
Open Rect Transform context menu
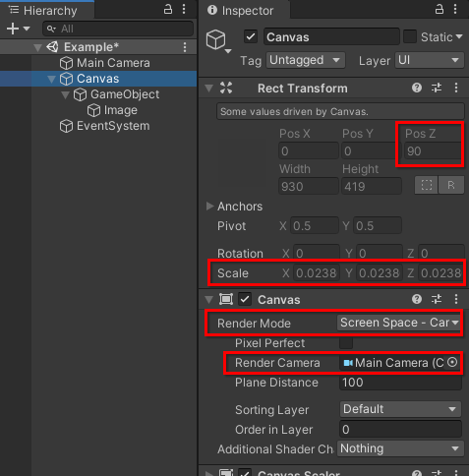456,88
